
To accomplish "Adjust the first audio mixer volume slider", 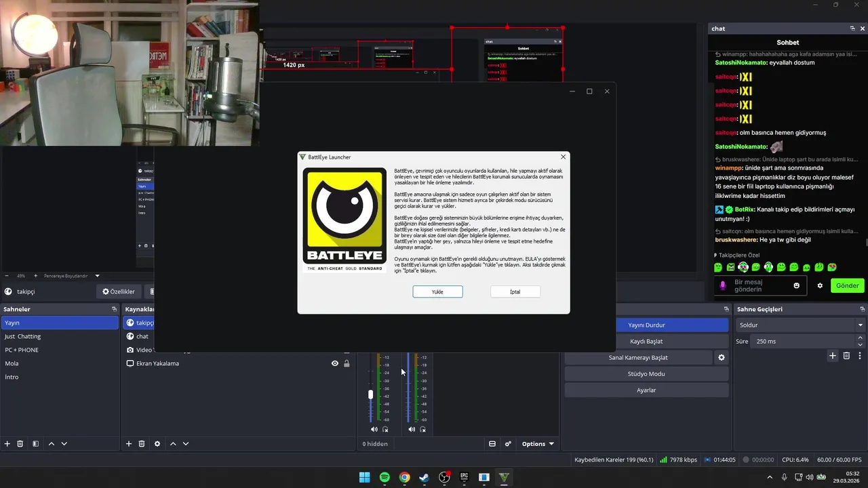I will (370, 394).
